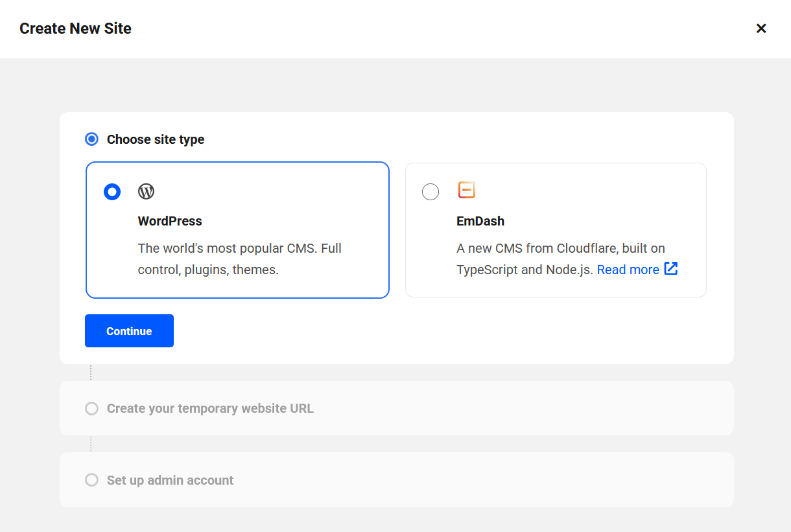
Task: Click the WordPress card title
Action: (x=170, y=221)
